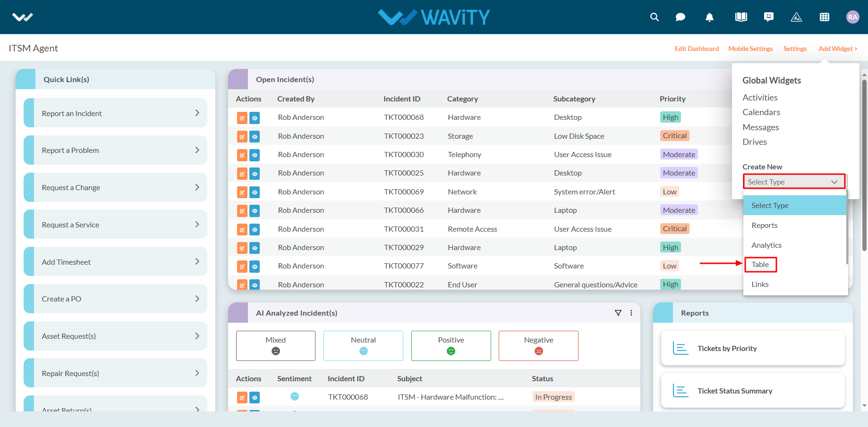Choose Select Type option in dropdown list
This screenshot has height=427, width=868.
[x=795, y=205]
